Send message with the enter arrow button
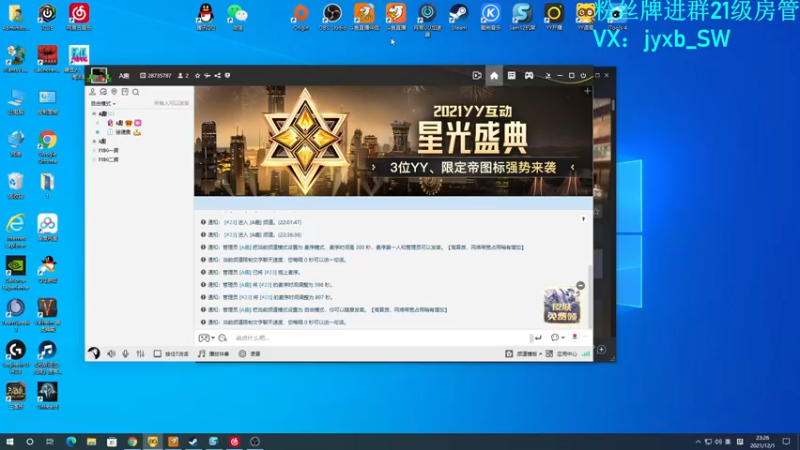Viewport: 800px width, 450px height. [538, 338]
